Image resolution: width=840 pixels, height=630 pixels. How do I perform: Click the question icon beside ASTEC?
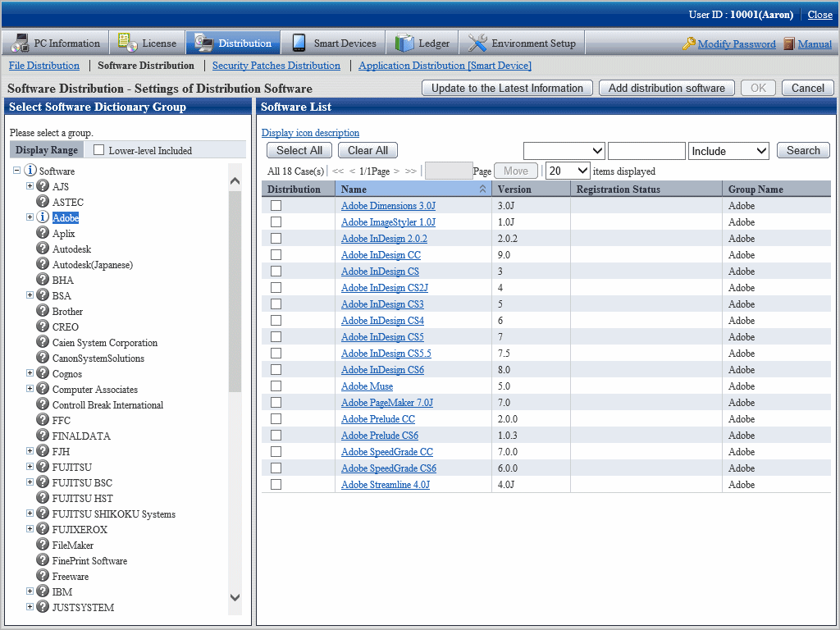click(43, 202)
